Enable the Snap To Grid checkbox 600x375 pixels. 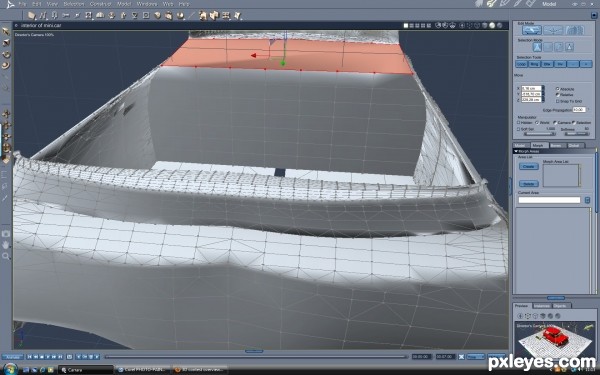pos(558,101)
